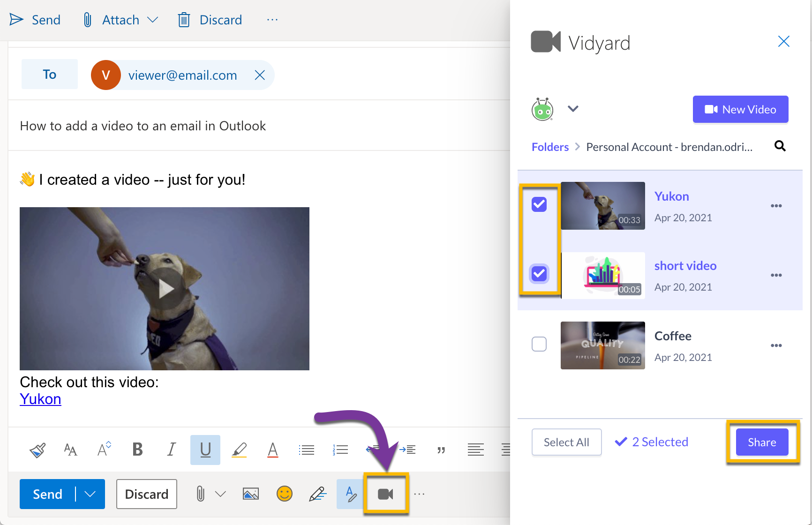
Task: Open more options for Yukon video
Action: tap(776, 206)
